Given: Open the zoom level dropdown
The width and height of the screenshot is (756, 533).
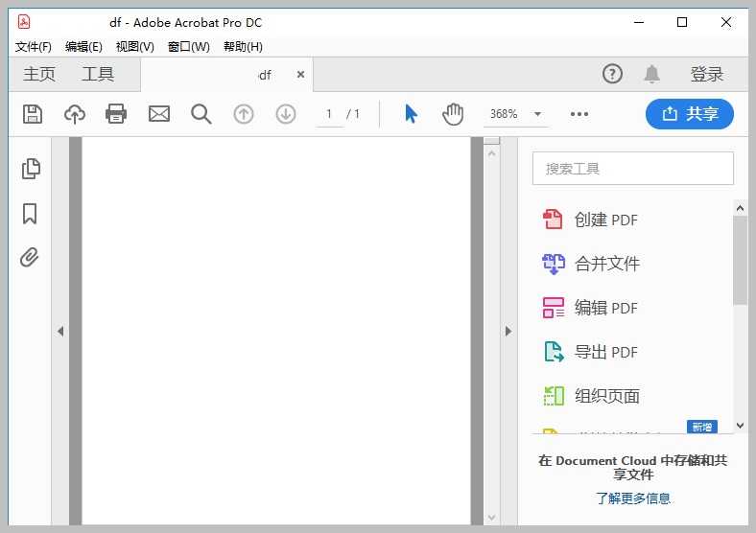Looking at the screenshot, I should (x=537, y=114).
